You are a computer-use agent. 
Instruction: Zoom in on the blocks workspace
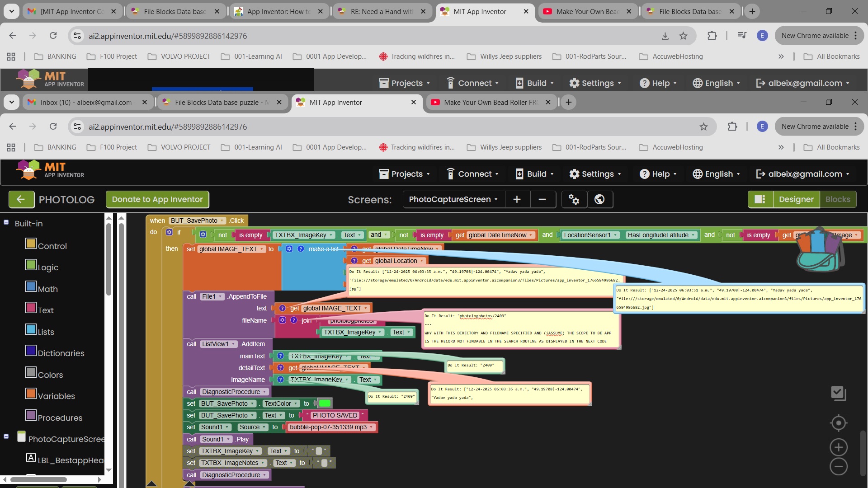pyautogui.click(x=839, y=447)
